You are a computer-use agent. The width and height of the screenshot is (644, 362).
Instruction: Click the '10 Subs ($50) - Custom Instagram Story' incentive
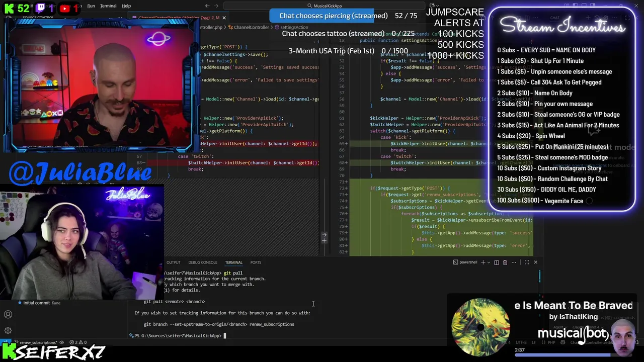(x=549, y=168)
